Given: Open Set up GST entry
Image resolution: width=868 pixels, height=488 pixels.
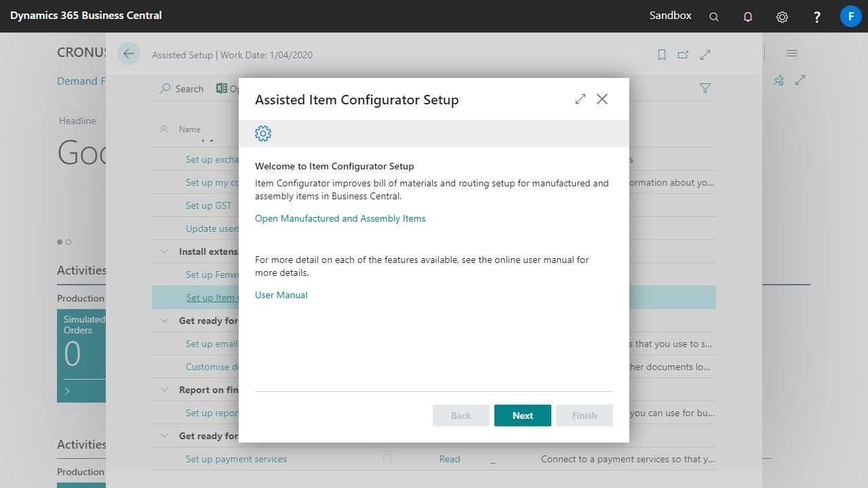Looking at the screenshot, I should (209, 205).
